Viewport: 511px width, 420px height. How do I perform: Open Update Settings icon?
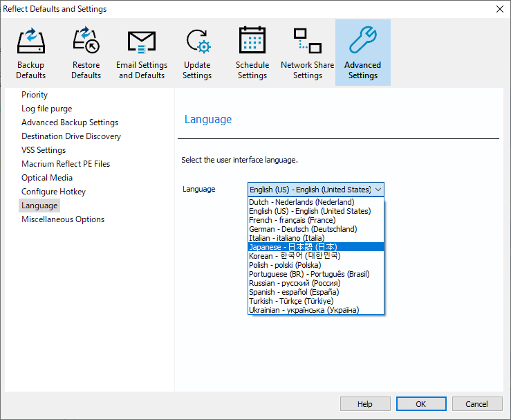coord(197,43)
